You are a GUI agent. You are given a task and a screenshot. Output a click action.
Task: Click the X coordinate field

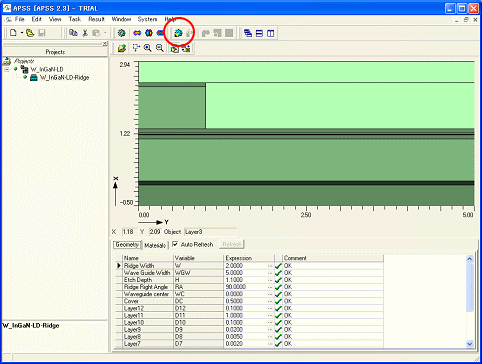pos(128,231)
